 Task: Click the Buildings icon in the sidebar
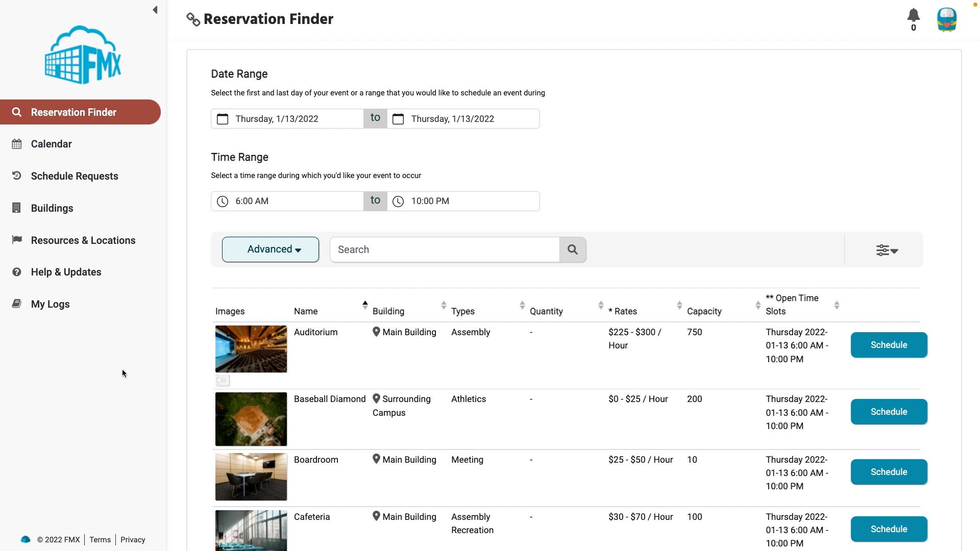click(x=17, y=208)
